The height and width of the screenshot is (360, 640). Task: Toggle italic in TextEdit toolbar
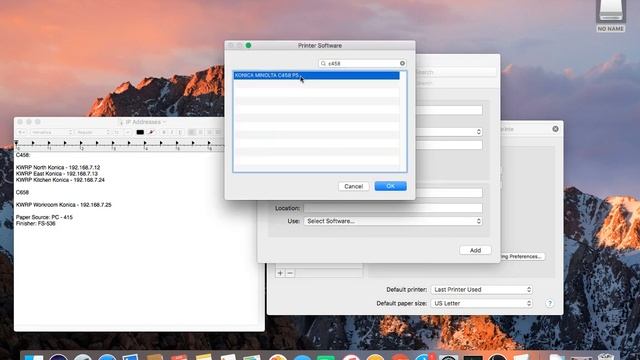point(172,132)
